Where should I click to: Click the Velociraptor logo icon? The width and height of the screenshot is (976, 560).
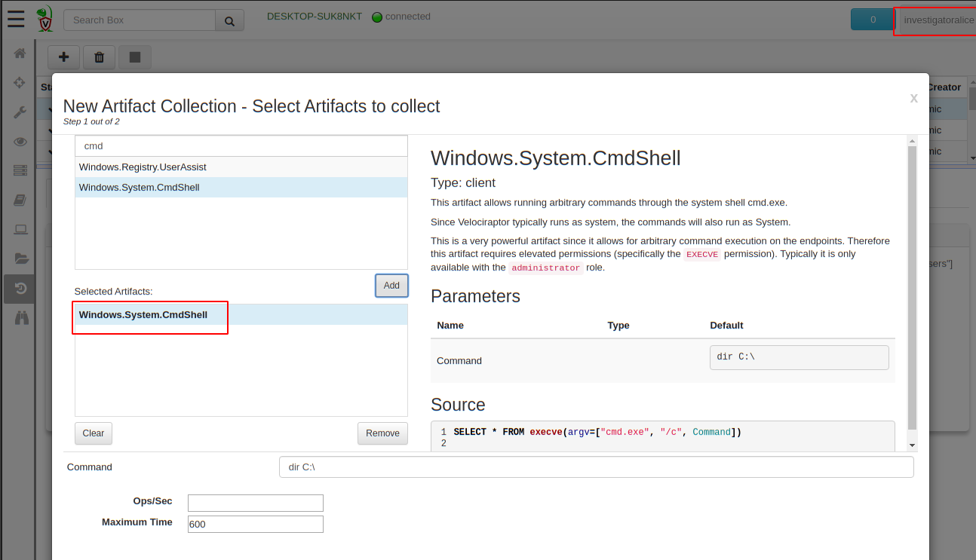tap(45, 19)
